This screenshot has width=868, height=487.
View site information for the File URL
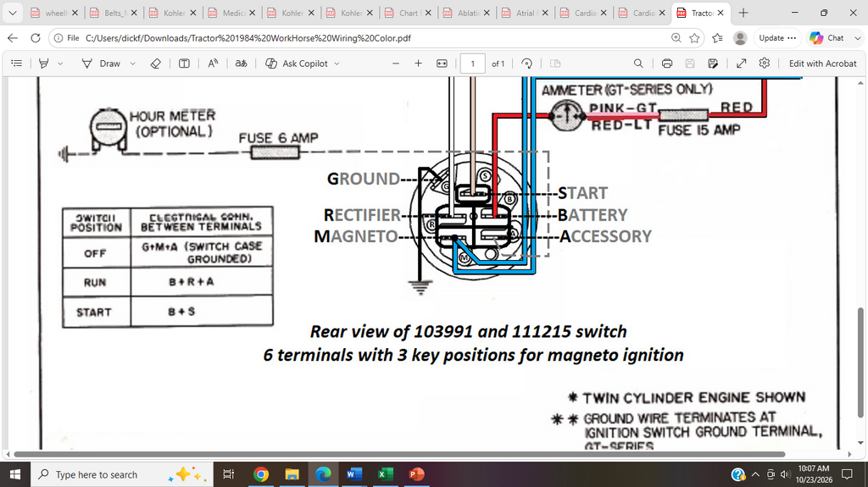(x=66, y=38)
